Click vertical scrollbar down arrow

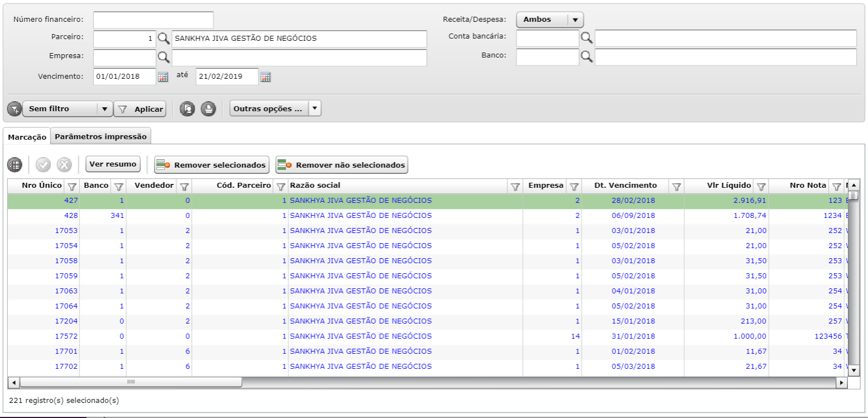coord(853,370)
